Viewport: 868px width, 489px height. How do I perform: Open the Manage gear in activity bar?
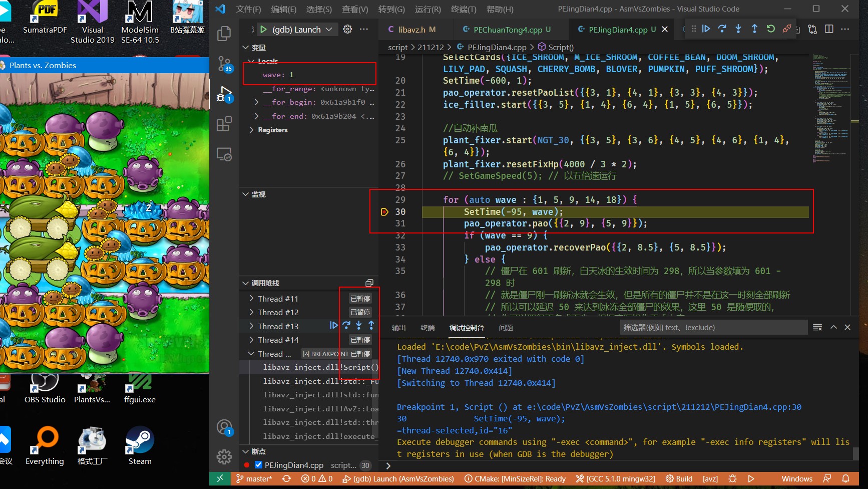[x=224, y=456]
